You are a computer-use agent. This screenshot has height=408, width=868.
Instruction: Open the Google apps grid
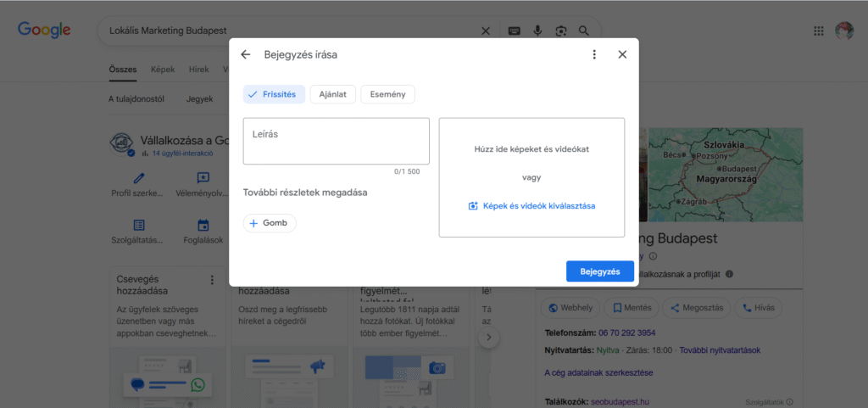pos(819,31)
